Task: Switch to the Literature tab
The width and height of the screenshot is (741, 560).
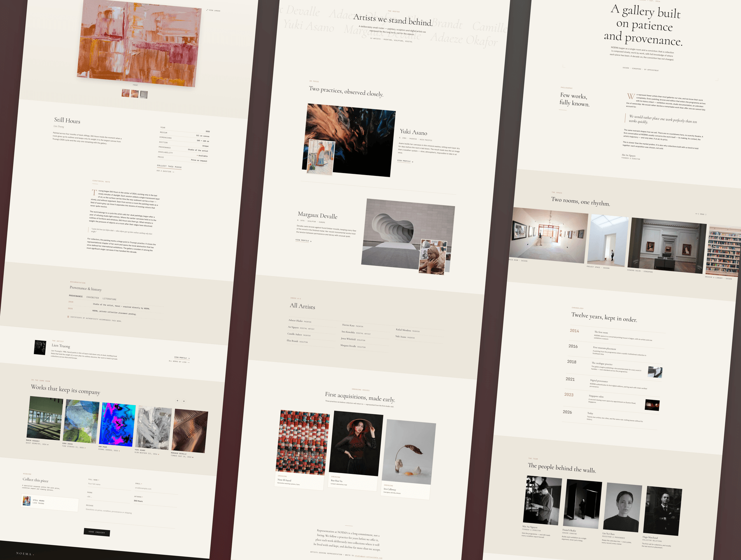Action: [x=110, y=299]
